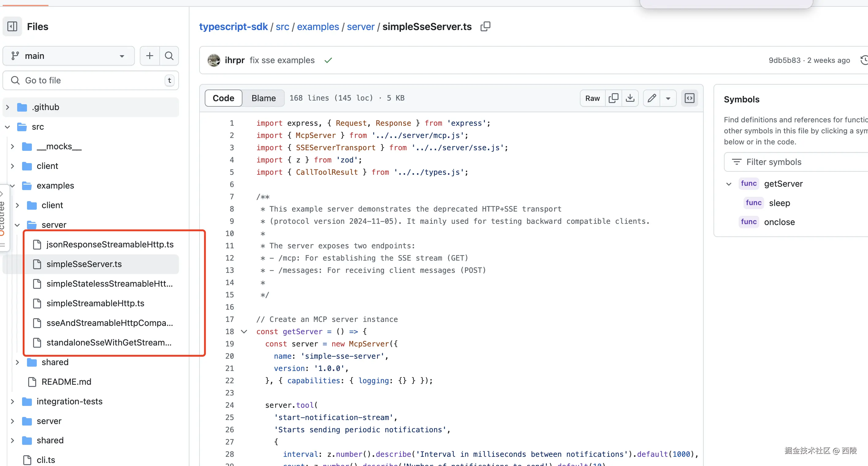Fold code at line 18

(x=244, y=331)
